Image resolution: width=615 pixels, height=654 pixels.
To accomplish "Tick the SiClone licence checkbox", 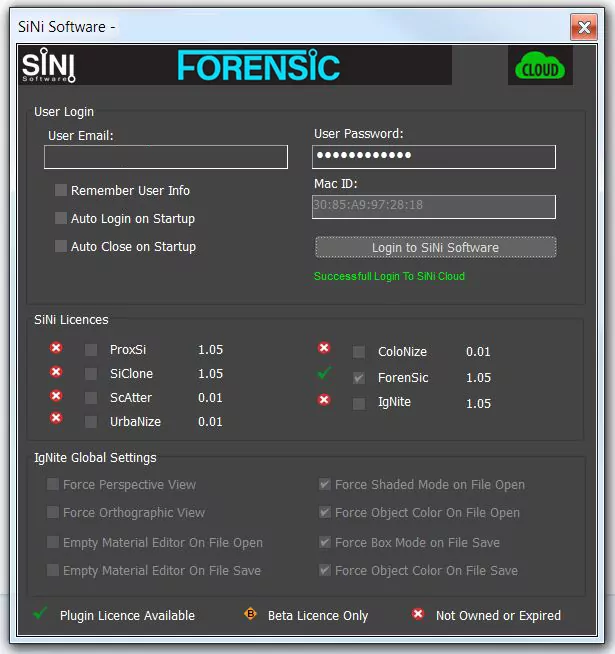I will click(91, 374).
